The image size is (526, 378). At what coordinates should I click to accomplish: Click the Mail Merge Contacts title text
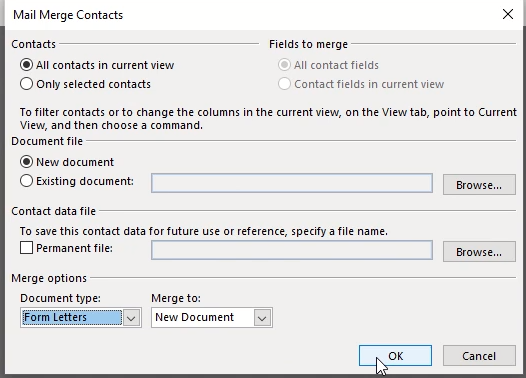point(68,15)
